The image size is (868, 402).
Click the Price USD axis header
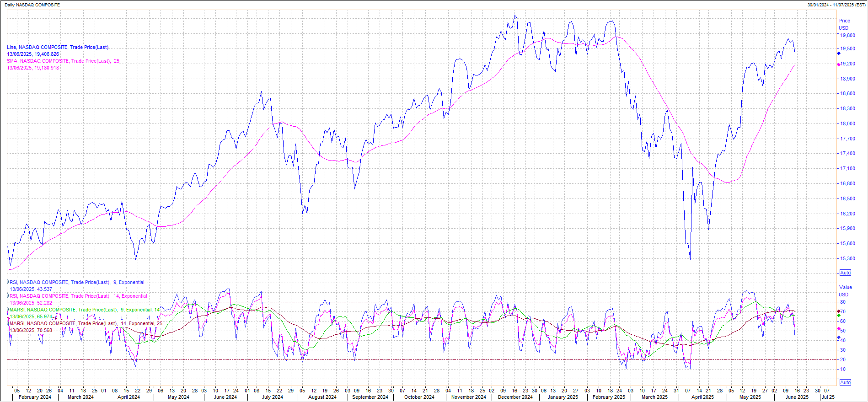[x=844, y=24]
